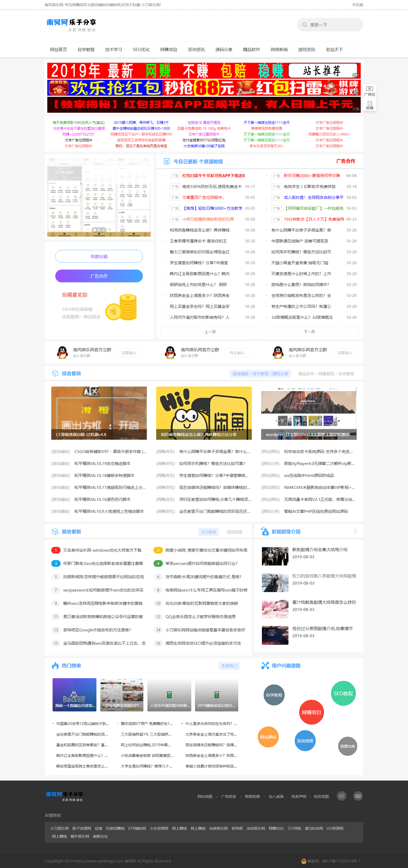Expand 影视剧情介绍 with the chevron arrow

pos(355,531)
